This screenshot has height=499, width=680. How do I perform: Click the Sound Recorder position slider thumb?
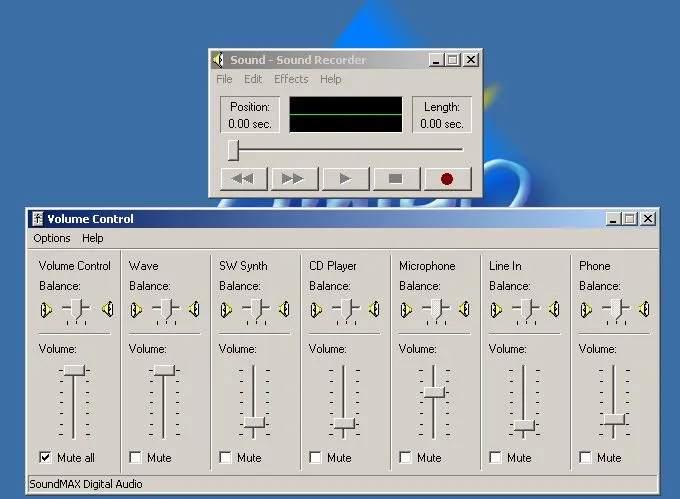click(x=233, y=150)
